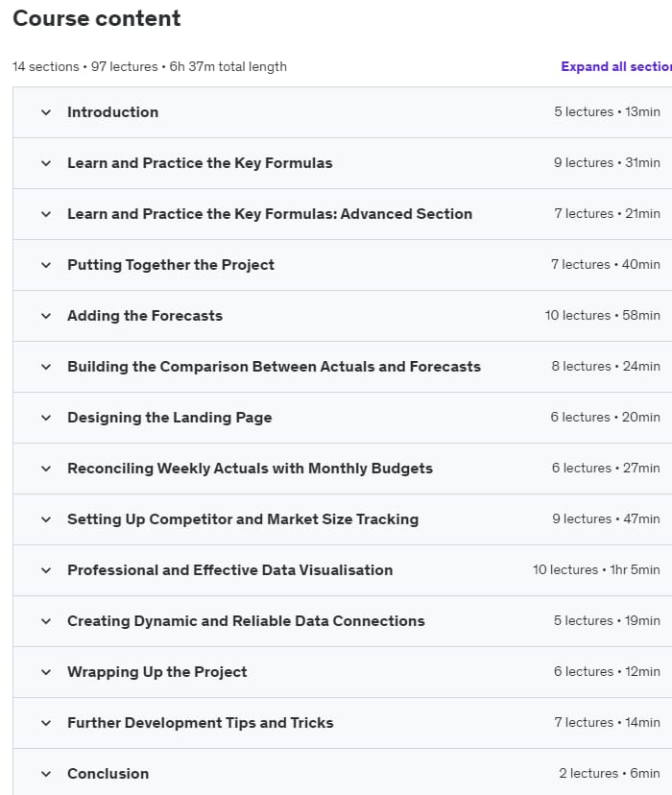Select the Adding the Forecasts section title
This screenshot has width=672, height=795.
(x=144, y=315)
